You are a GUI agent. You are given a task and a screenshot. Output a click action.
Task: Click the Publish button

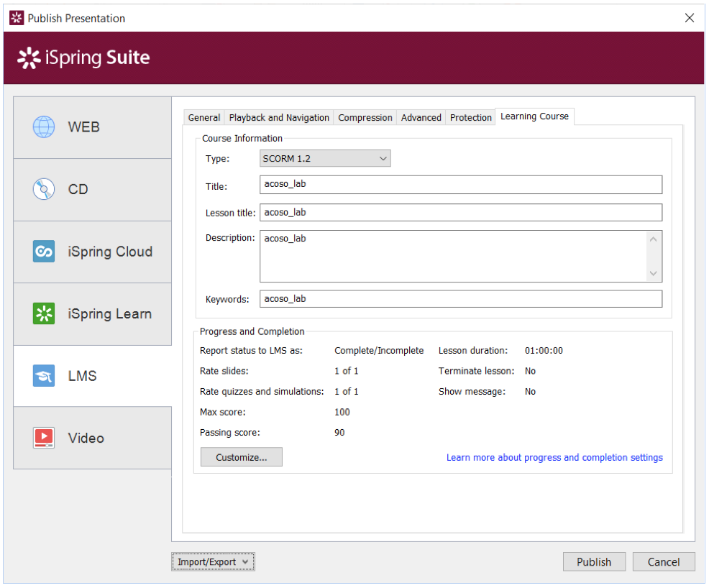pos(594,562)
